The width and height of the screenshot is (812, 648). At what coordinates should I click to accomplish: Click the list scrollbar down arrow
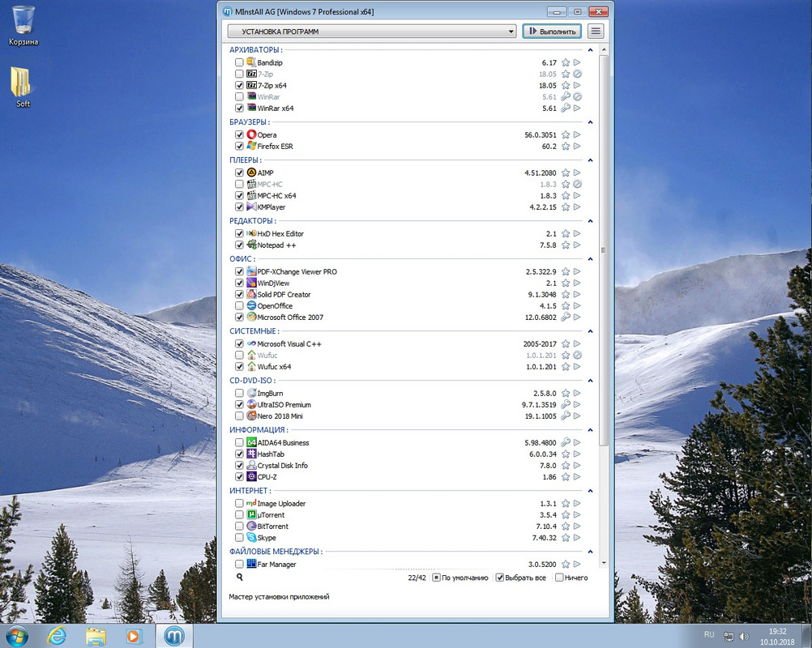coord(604,563)
